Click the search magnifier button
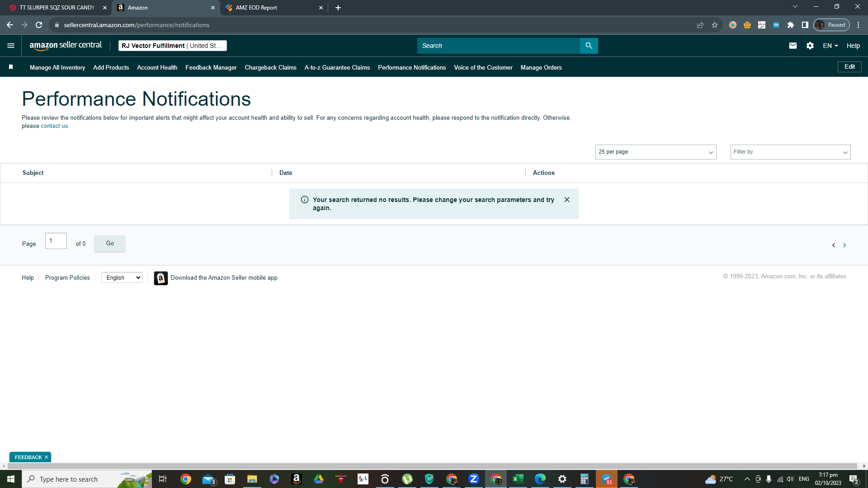 tap(589, 46)
